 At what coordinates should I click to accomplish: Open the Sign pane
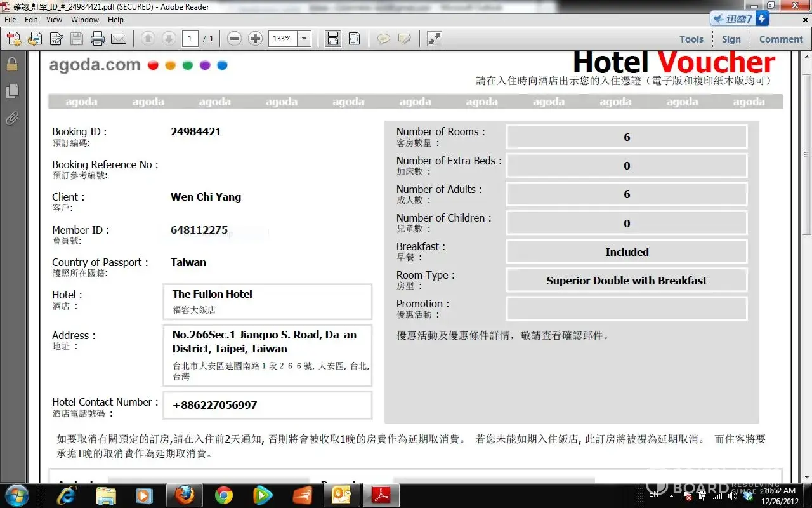tap(731, 39)
